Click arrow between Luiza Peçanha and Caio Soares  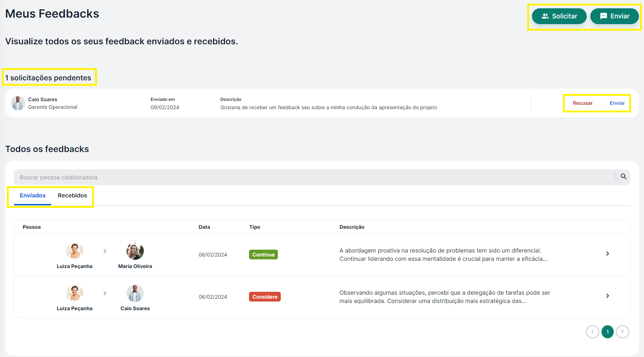tap(105, 293)
